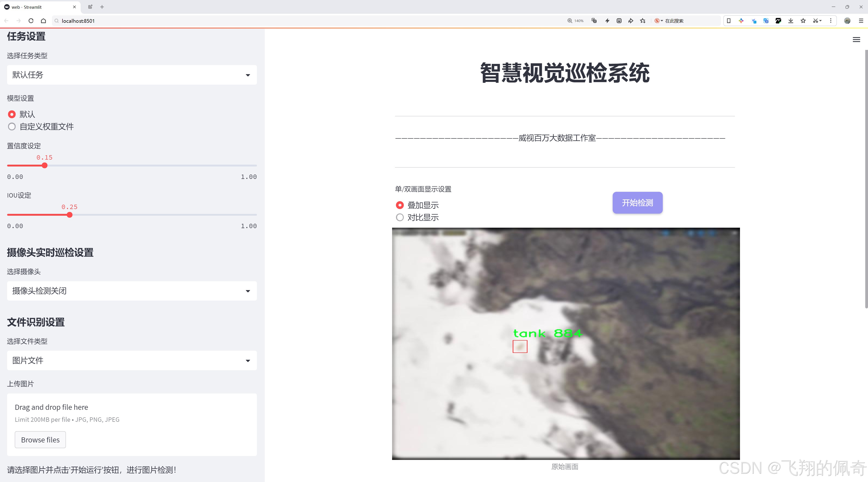Share this page via arrow icon
Viewport: 868px width, 482px height.
631,21
